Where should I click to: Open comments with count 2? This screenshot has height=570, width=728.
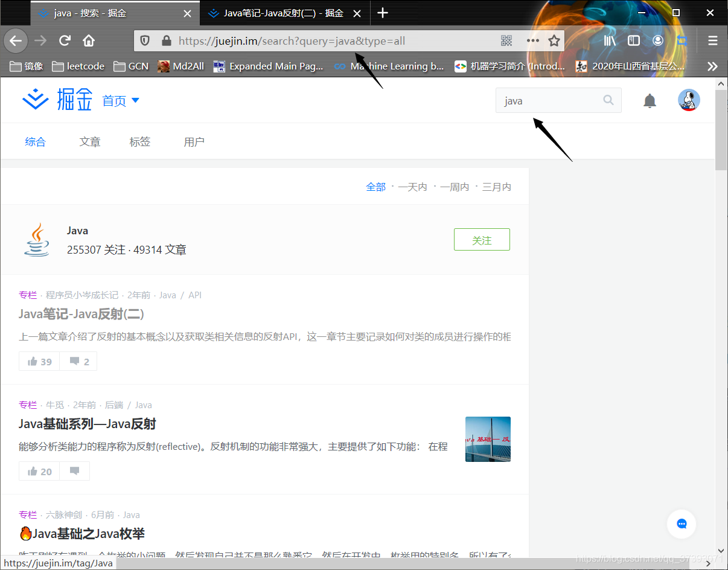(78, 362)
